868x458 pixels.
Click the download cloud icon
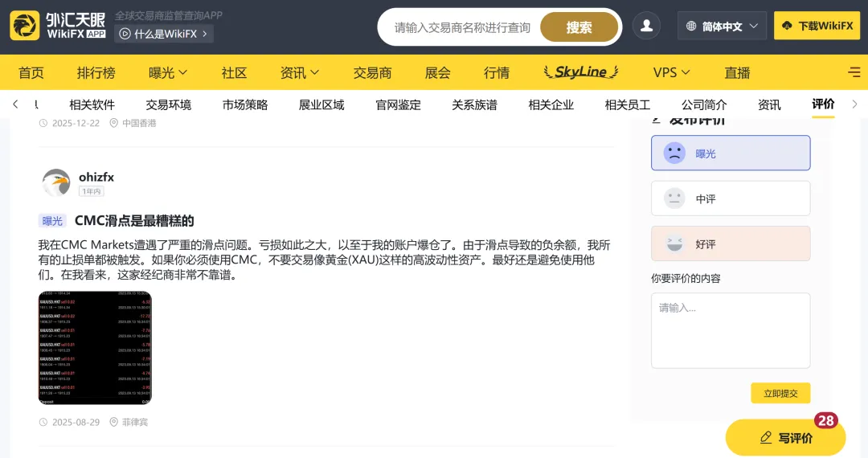tap(787, 26)
